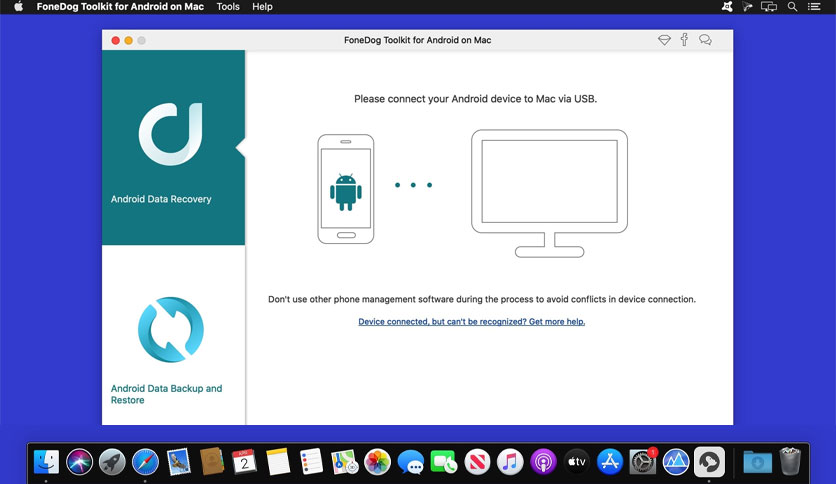
Task: Click the paper-plane cursor icon in menu bar
Action: 747,6
